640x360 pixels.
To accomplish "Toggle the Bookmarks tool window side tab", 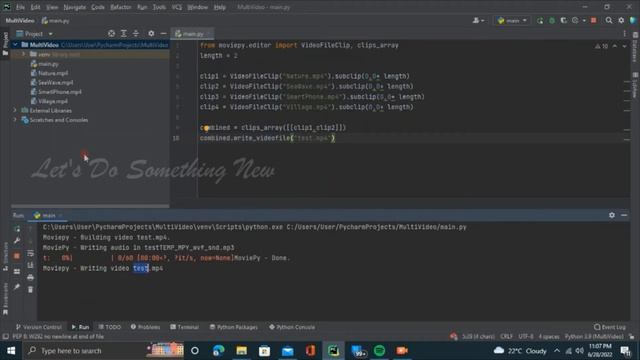I will click(5, 299).
